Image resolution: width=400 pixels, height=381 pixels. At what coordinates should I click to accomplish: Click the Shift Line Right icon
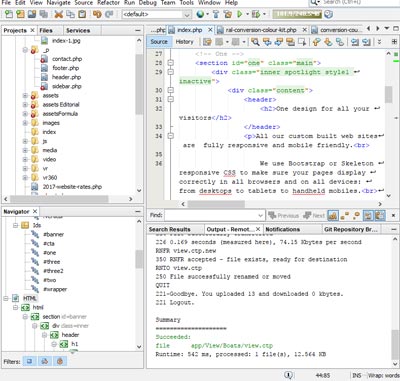coord(366,42)
